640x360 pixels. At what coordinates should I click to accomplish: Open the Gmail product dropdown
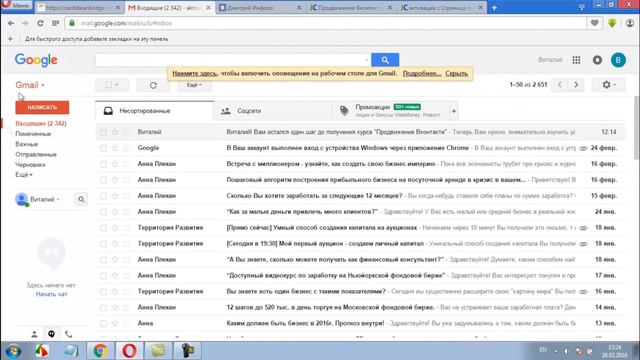coord(30,85)
